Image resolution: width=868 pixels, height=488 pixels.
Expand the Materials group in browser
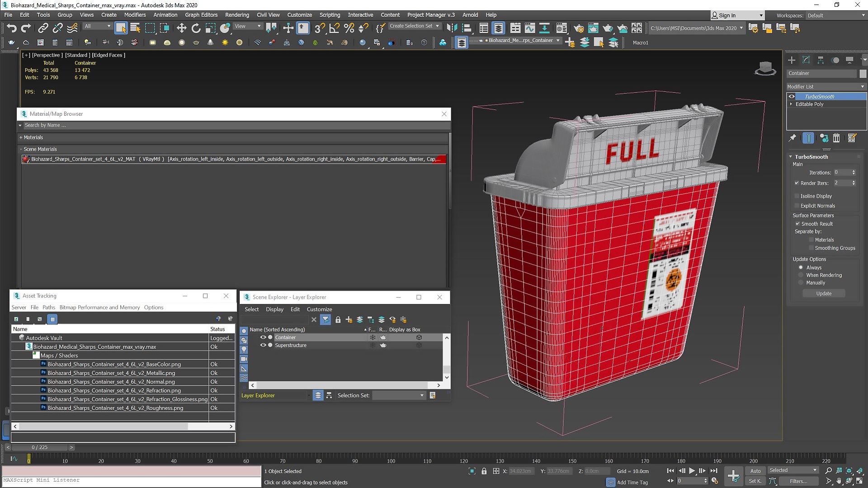21,137
